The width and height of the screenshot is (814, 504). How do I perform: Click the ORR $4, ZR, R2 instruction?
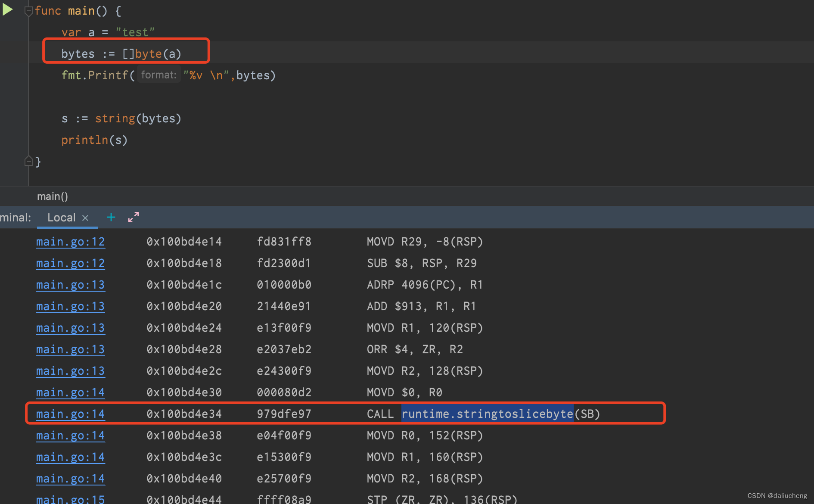click(x=415, y=349)
